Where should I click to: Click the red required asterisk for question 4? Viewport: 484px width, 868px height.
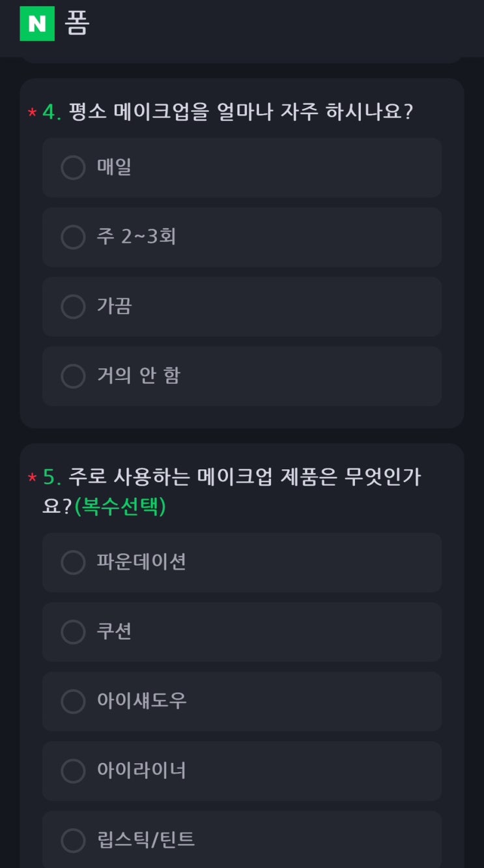pyautogui.click(x=32, y=113)
